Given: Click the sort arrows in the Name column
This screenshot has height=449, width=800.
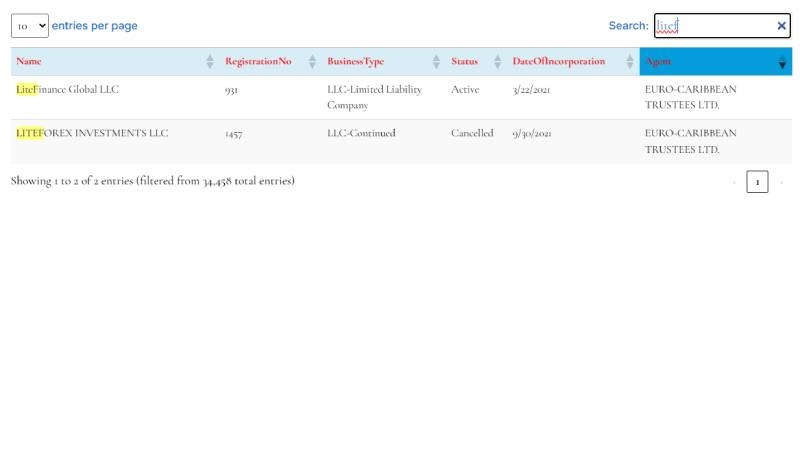Looking at the screenshot, I should 210,62.
